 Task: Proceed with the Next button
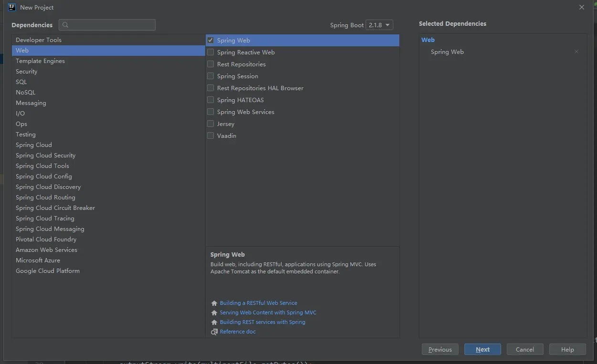coord(482,349)
